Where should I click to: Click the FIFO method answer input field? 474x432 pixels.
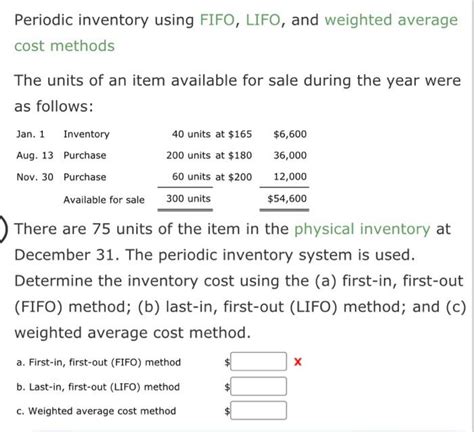(x=258, y=362)
